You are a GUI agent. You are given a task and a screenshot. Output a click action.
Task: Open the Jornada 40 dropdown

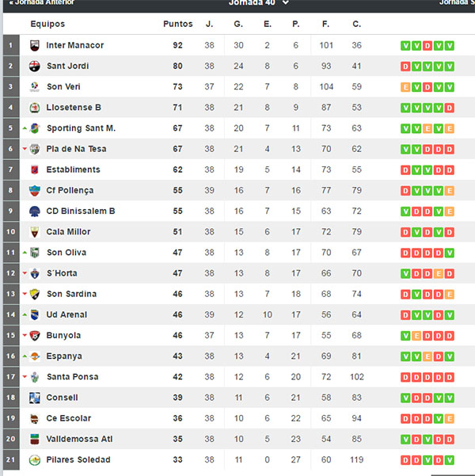(x=259, y=3)
